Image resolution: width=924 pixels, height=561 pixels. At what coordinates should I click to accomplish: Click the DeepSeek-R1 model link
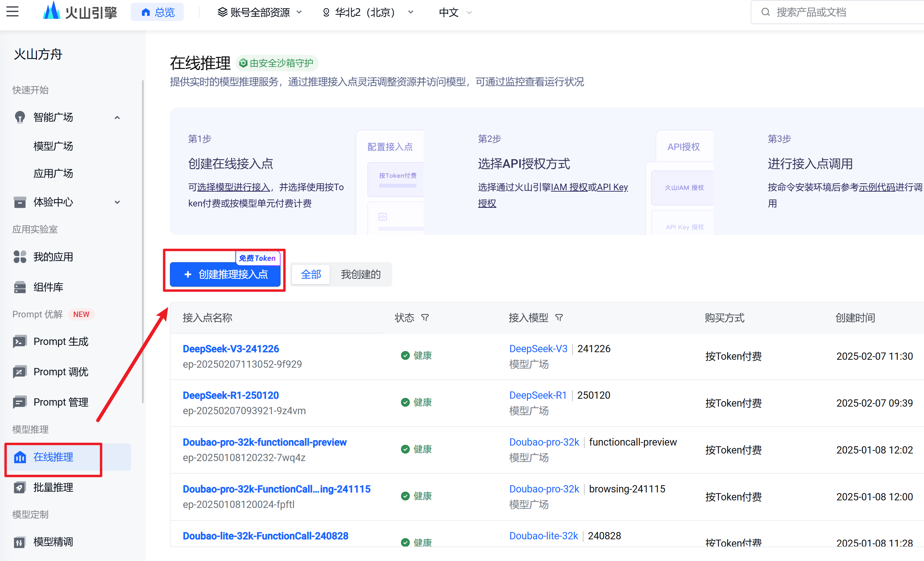click(538, 395)
